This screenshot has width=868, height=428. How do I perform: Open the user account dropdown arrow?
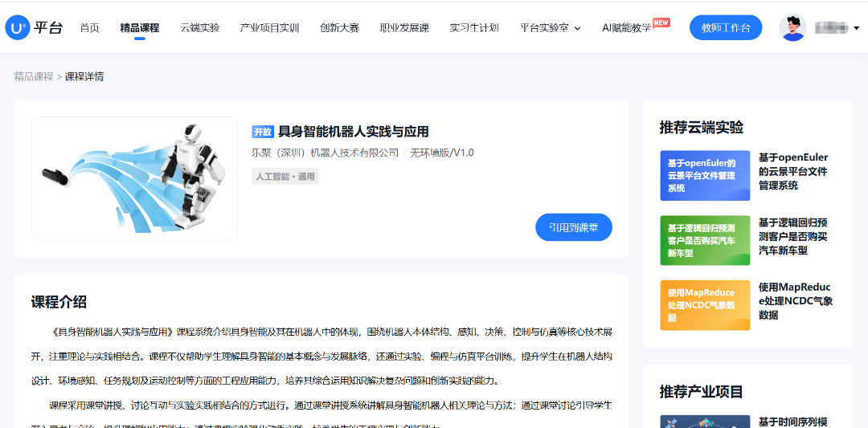coord(856,28)
